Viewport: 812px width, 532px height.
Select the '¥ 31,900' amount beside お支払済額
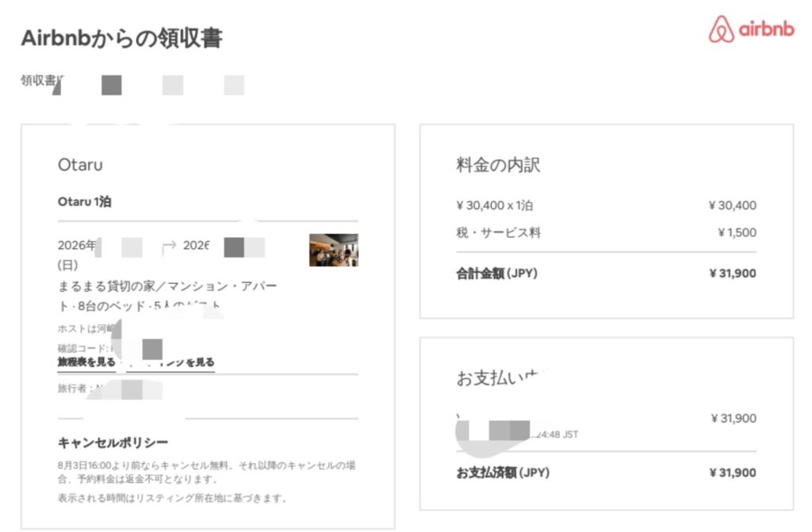(x=733, y=473)
